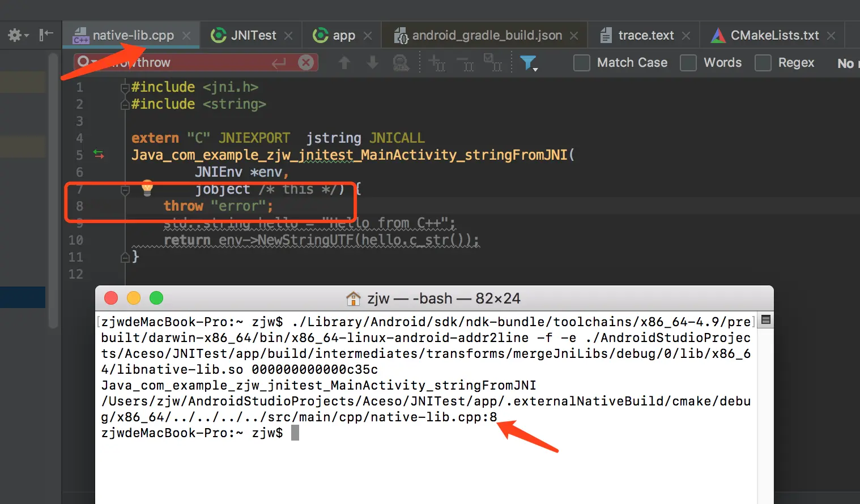Viewport: 860px width, 504px height.
Task: Open the search filter funnel dropdown
Action: pos(529,63)
